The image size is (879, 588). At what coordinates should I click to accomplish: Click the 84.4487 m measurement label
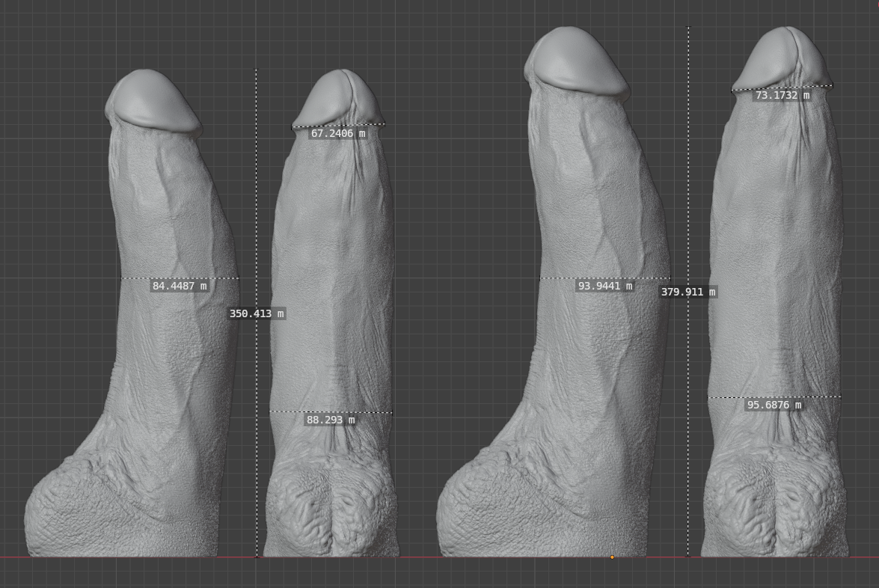click(x=180, y=286)
